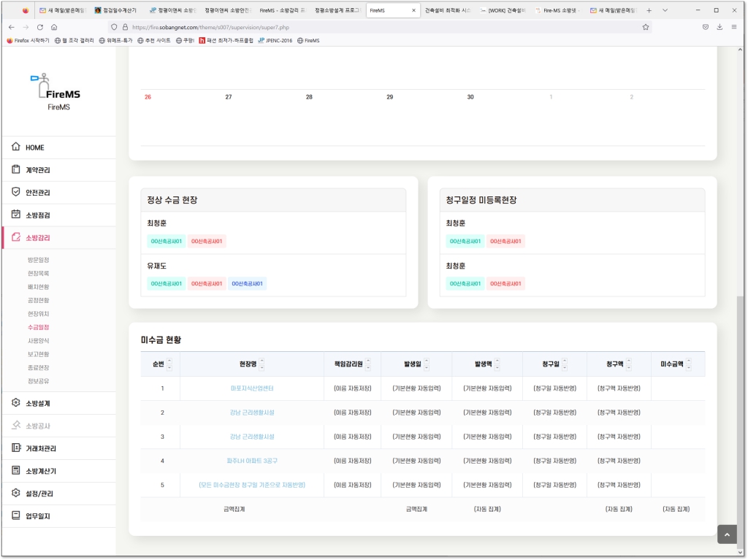Sort by 미수금액 using header arrows
The image size is (748, 560).
tap(688, 364)
